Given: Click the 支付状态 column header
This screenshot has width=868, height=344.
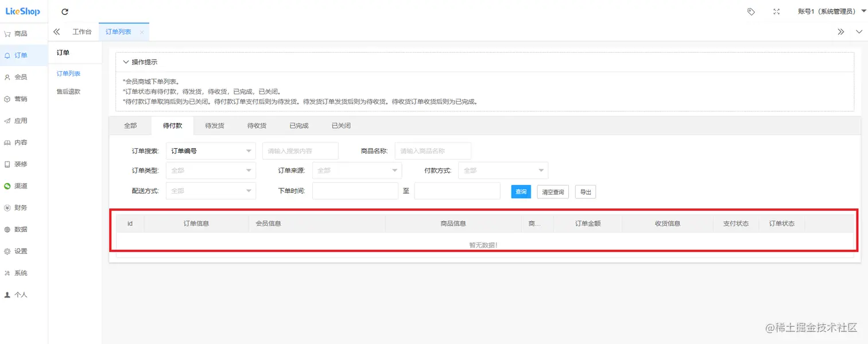Looking at the screenshot, I should click(736, 223).
